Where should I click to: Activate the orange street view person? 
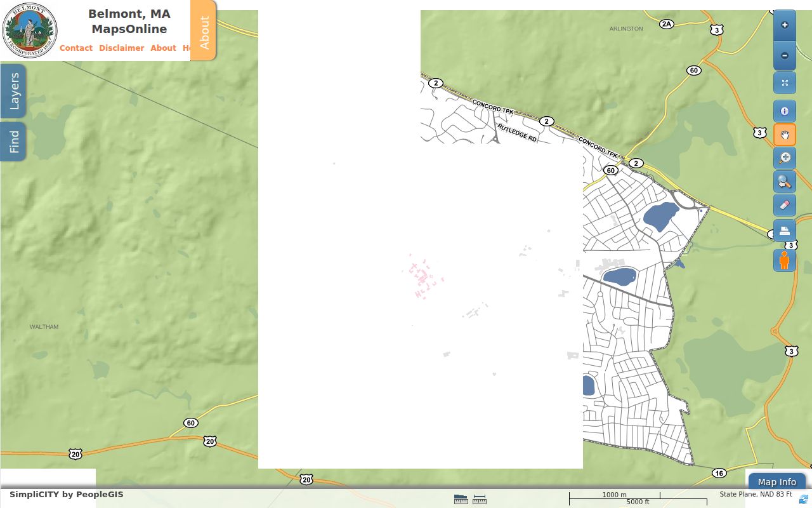click(785, 260)
